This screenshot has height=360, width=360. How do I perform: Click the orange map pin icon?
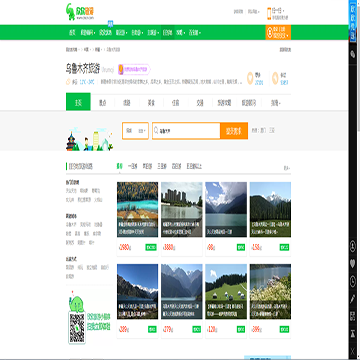250,78
